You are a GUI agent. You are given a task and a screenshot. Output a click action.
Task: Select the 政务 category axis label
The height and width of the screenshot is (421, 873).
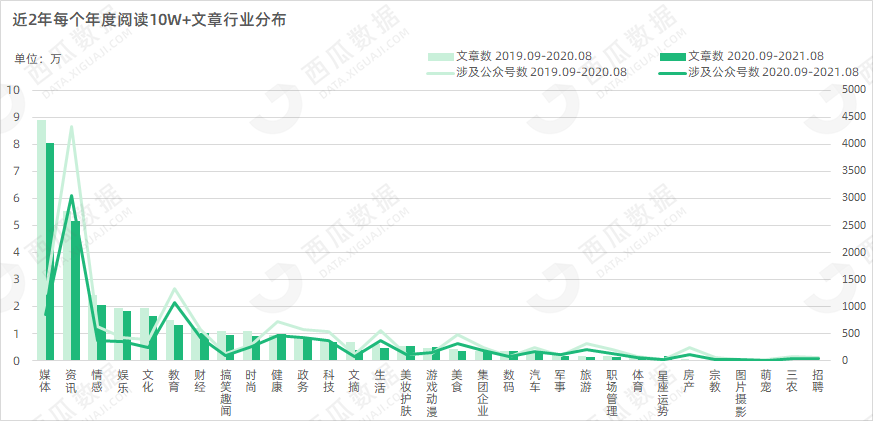(x=302, y=381)
